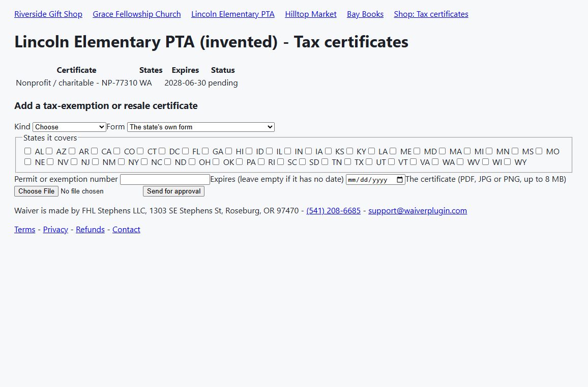This screenshot has height=387, width=588.
Task: Click the Choose File button
Action: pyautogui.click(x=37, y=191)
